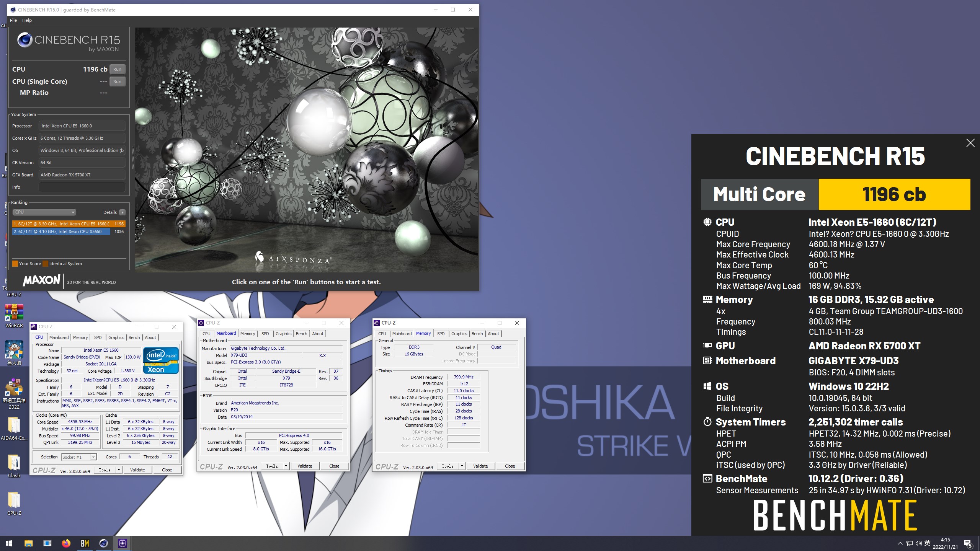The image size is (980, 551).
Task: Click Validate in middle CPU-Z window
Action: (x=305, y=466)
